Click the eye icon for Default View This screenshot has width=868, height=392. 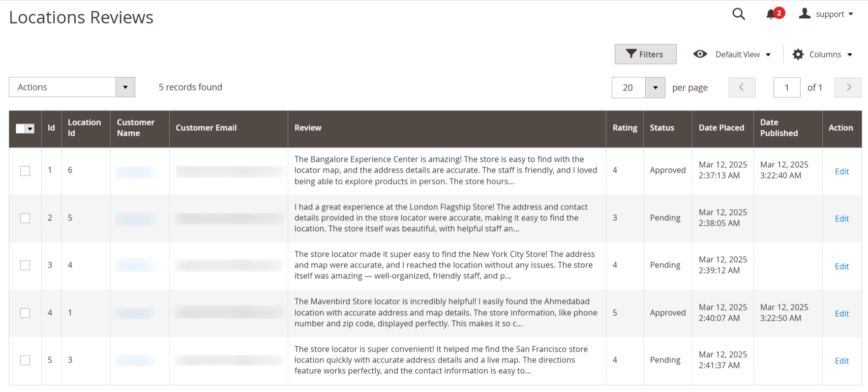pos(700,54)
